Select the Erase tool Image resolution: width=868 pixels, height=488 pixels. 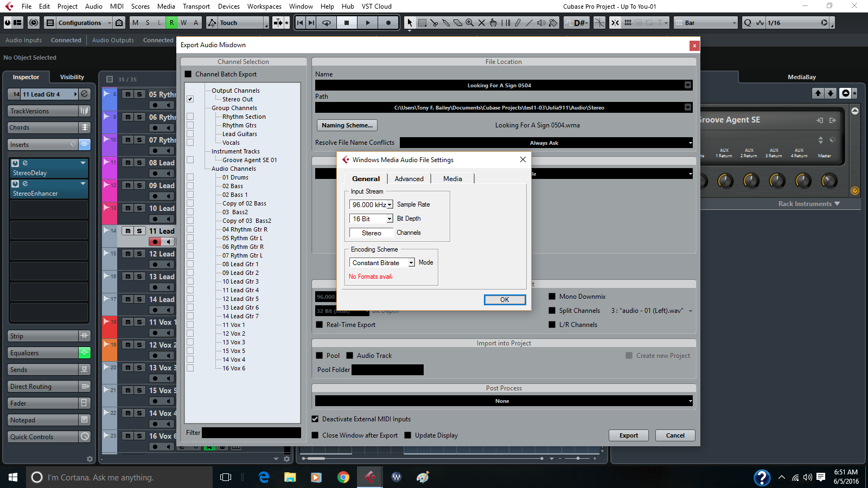tap(458, 23)
